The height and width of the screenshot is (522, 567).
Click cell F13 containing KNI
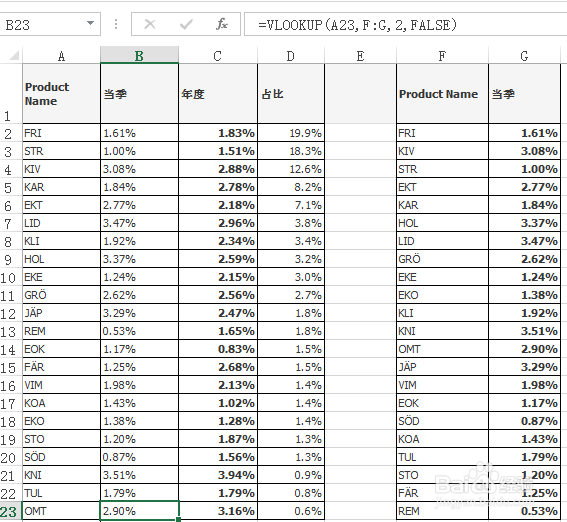coord(442,331)
